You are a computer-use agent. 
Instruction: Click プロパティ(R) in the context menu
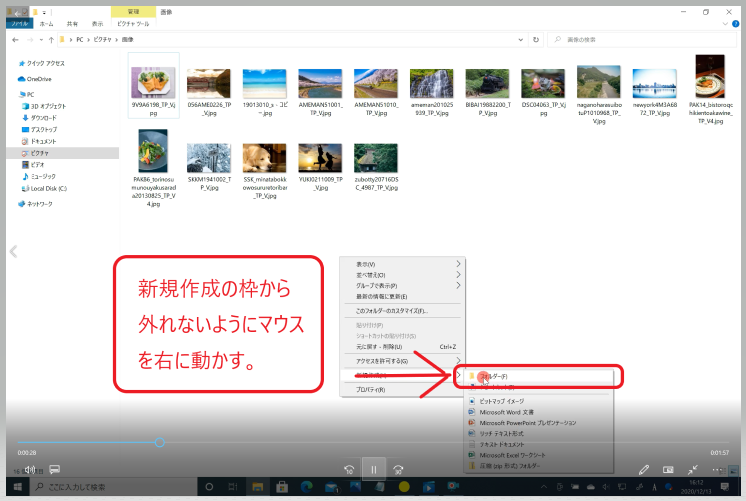coord(372,389)
